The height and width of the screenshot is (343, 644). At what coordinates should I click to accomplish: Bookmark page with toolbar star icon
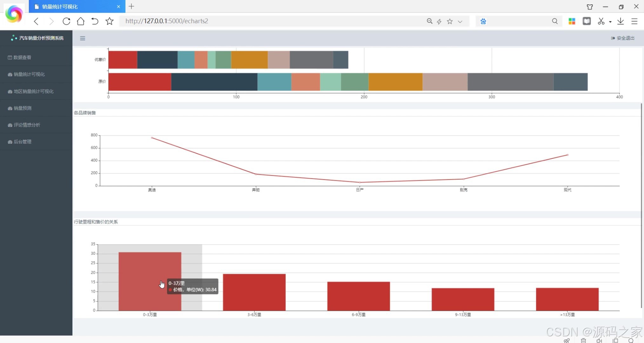[110, 21]
